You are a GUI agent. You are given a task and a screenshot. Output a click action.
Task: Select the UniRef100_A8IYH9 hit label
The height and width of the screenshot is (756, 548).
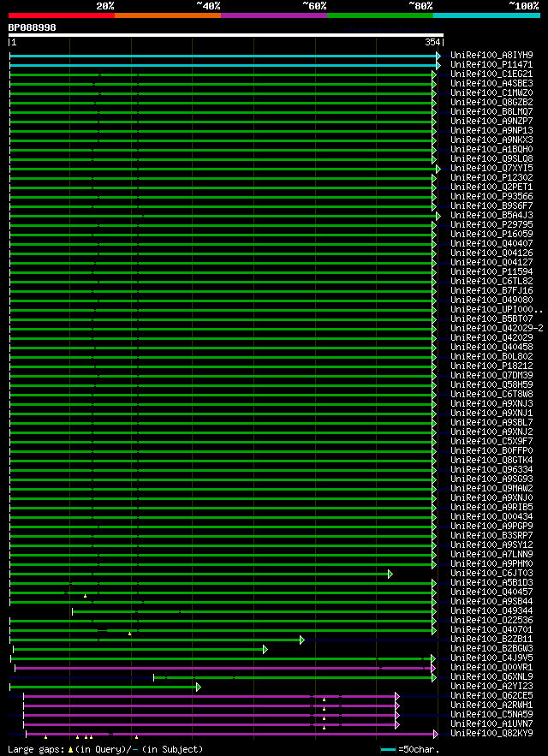coord(491,56)
